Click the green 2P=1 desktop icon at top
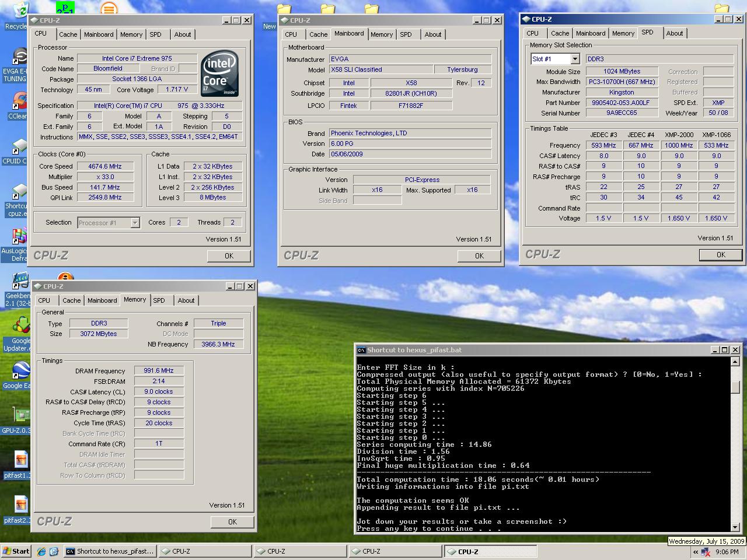 tap(65, 8)
